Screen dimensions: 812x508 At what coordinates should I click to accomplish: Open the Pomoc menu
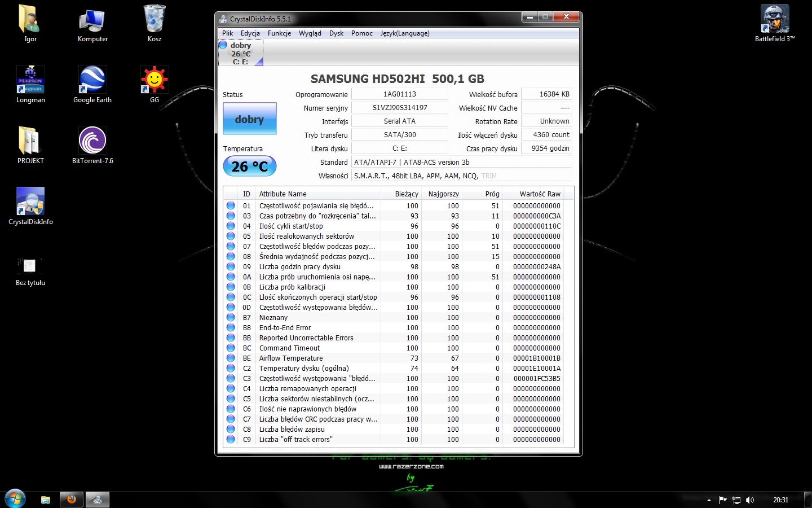click(362, 33)
